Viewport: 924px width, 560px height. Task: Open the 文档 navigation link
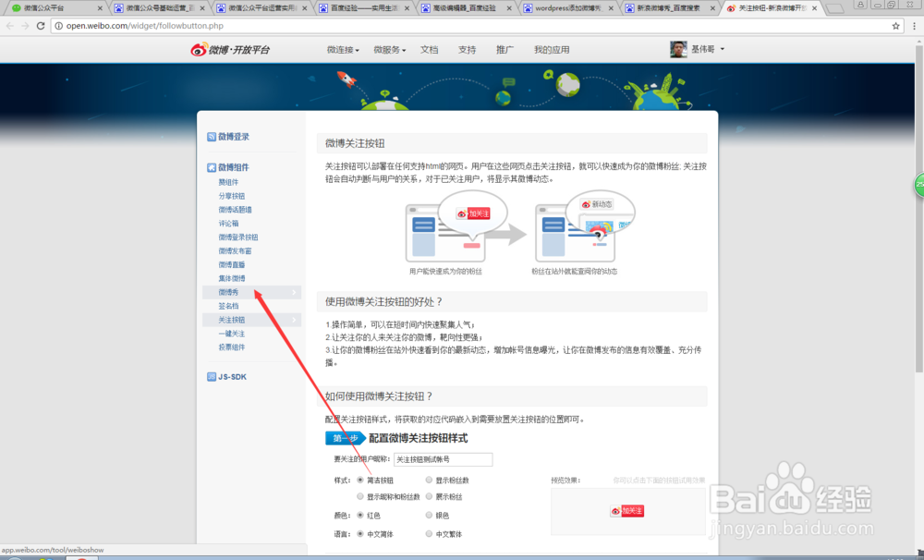[429, 49]
